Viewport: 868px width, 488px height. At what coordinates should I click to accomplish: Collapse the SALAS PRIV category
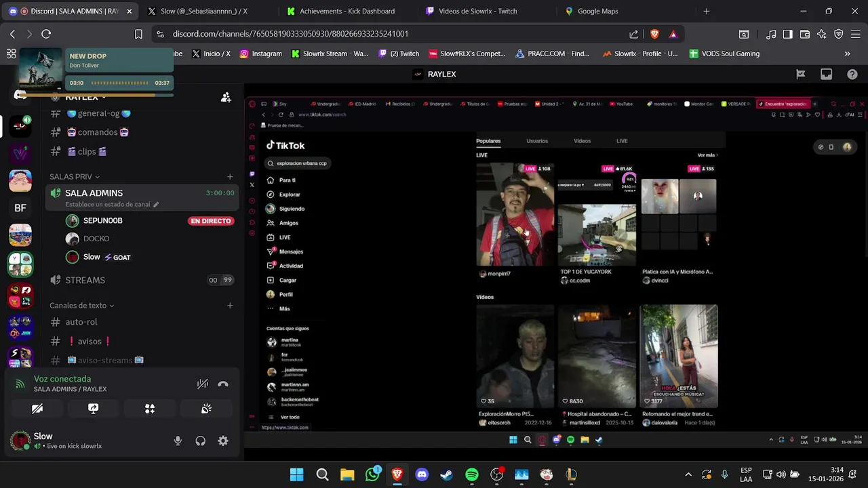(x=75, y=177)
